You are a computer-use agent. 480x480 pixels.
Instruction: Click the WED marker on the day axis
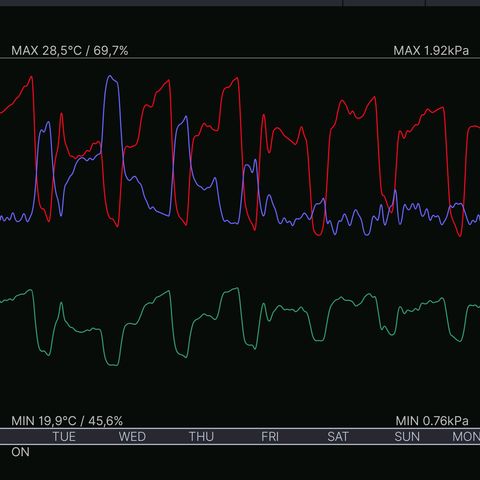point(132,437)
